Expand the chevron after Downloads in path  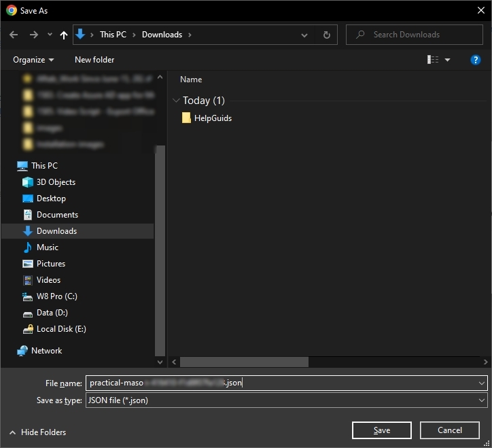(190, 35)
